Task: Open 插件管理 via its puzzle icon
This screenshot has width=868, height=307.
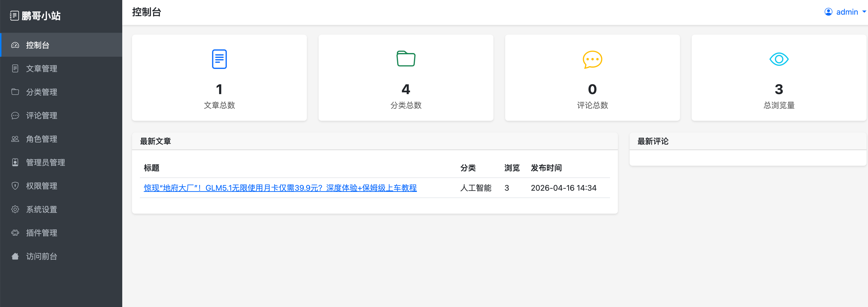Action: click(x=15, y=232)
